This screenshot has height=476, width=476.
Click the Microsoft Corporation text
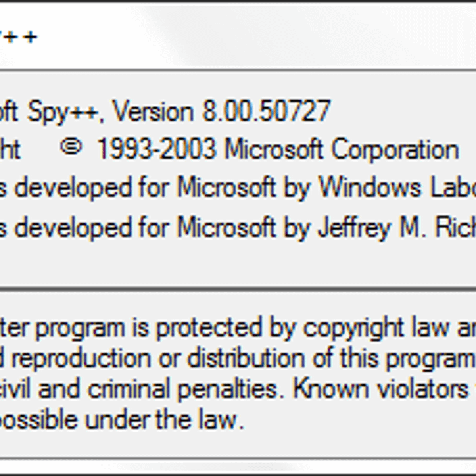point(342,150)
